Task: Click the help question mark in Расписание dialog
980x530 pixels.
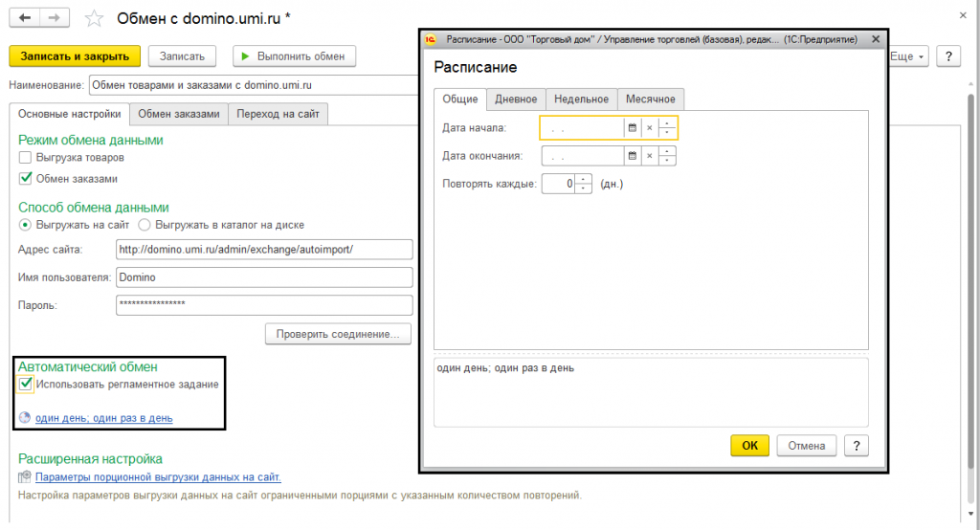Action: click(857, 446)
